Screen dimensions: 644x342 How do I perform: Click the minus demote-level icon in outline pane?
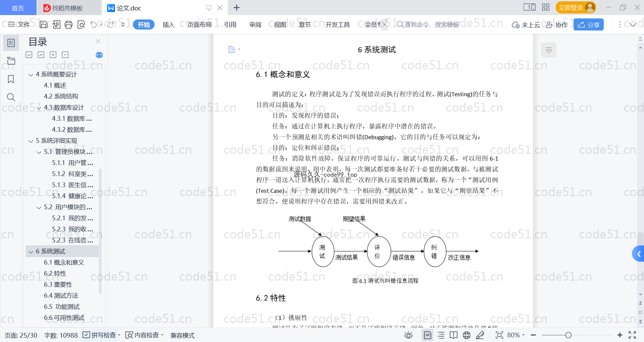coord(65,55)
